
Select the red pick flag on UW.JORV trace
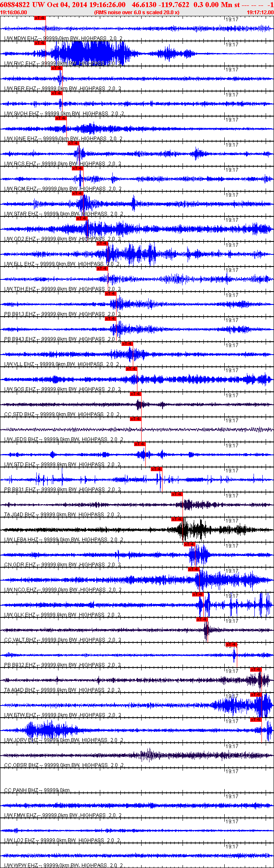(256, 720)
